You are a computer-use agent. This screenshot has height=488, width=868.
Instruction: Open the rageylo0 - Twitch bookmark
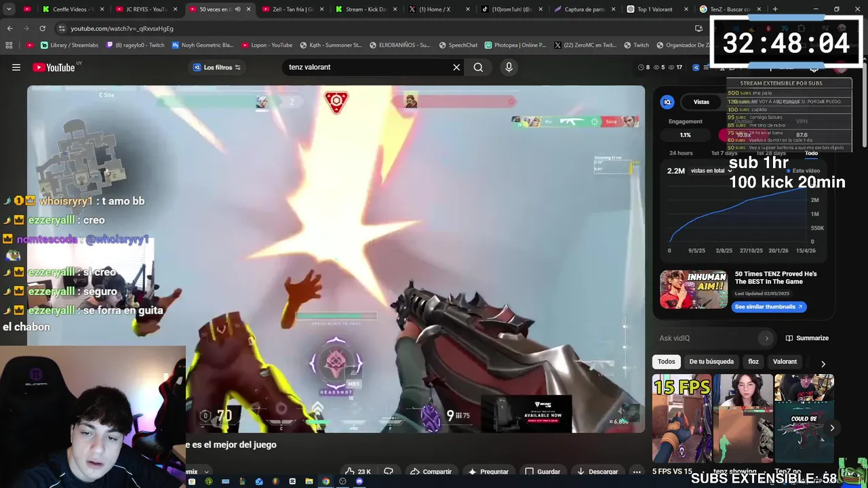click(x=135, y=45)
